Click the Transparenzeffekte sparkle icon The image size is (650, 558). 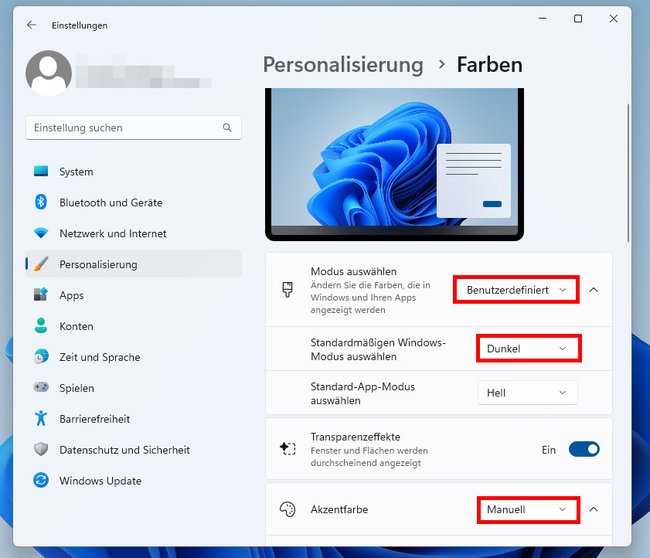pyautogui.click(x=287, y=449)
